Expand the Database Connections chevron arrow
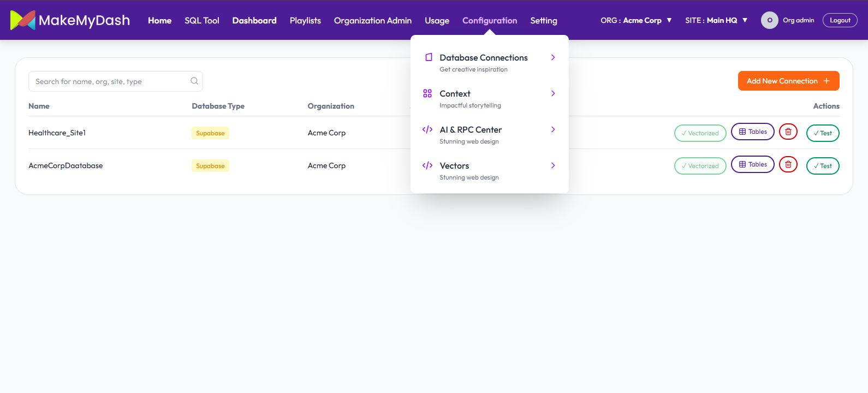Screen dimensions: 868x393 pos(553,57)
